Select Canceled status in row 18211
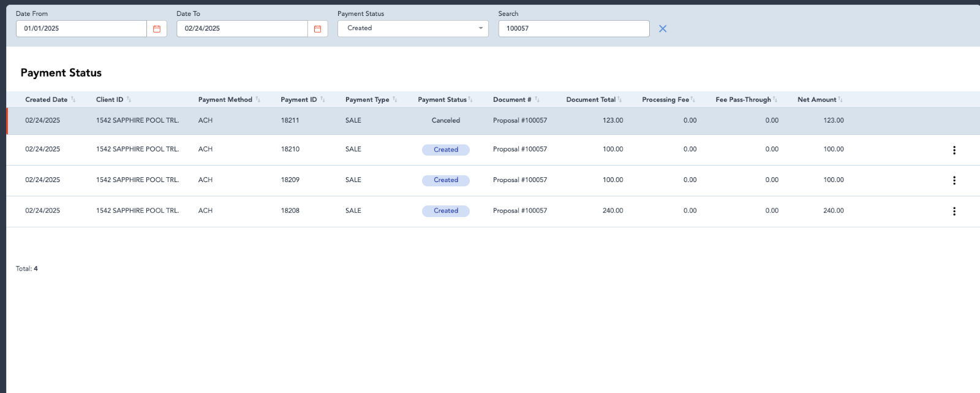The image size is (980, 393). click(x=446, y=121)
